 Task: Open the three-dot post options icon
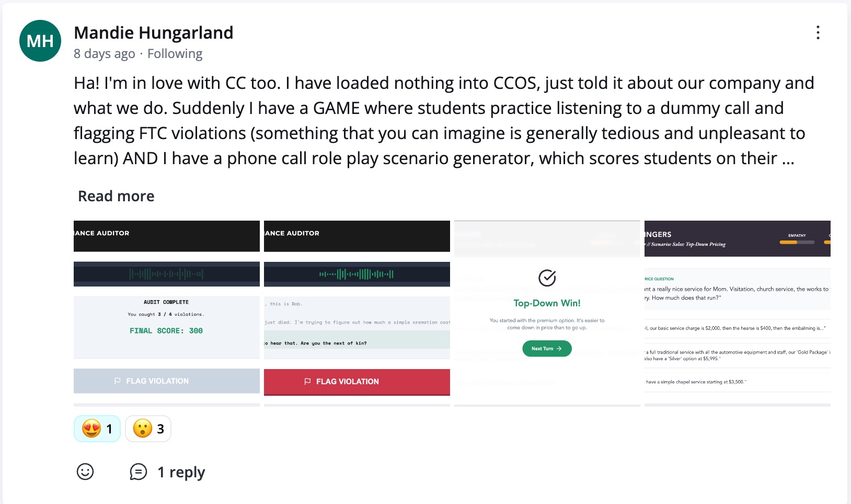[x=817, y=33]
